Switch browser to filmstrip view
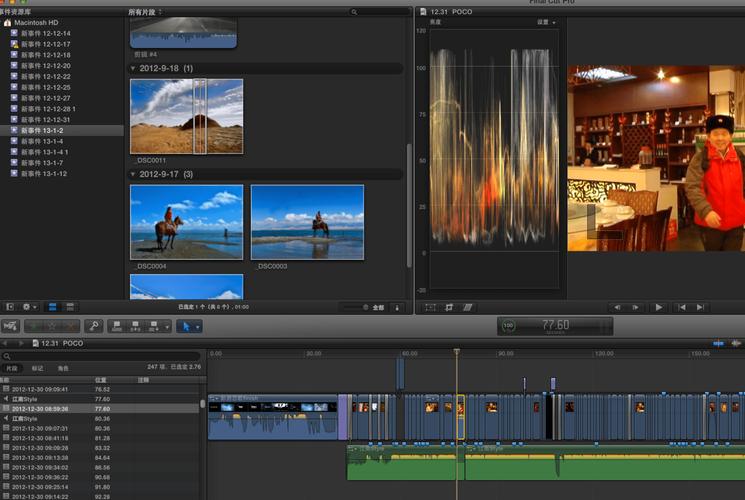This screenshot has width=745, height=500. (54, 307)
